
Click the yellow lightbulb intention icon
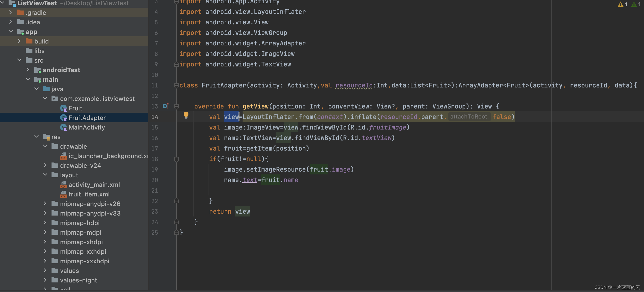click(x=186, y=115)
